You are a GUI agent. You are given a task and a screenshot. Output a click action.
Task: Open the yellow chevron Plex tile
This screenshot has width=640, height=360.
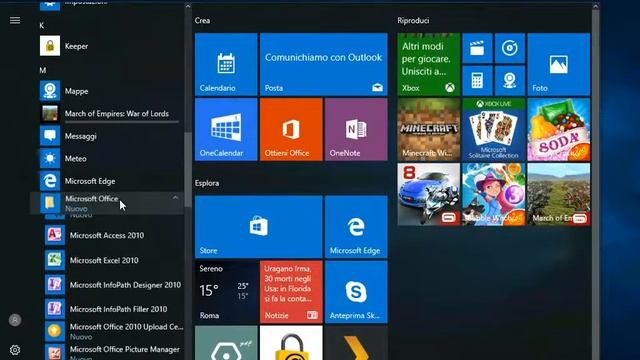click(x=356, y=343)
